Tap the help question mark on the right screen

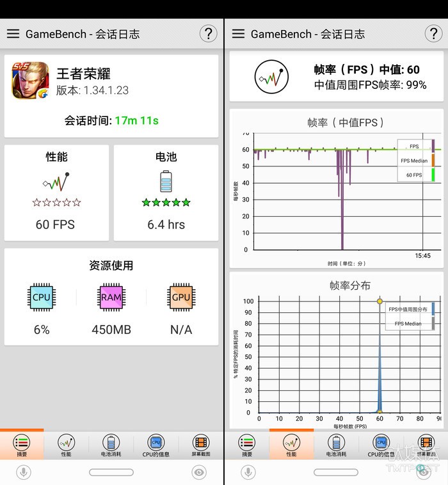[432, 34]
